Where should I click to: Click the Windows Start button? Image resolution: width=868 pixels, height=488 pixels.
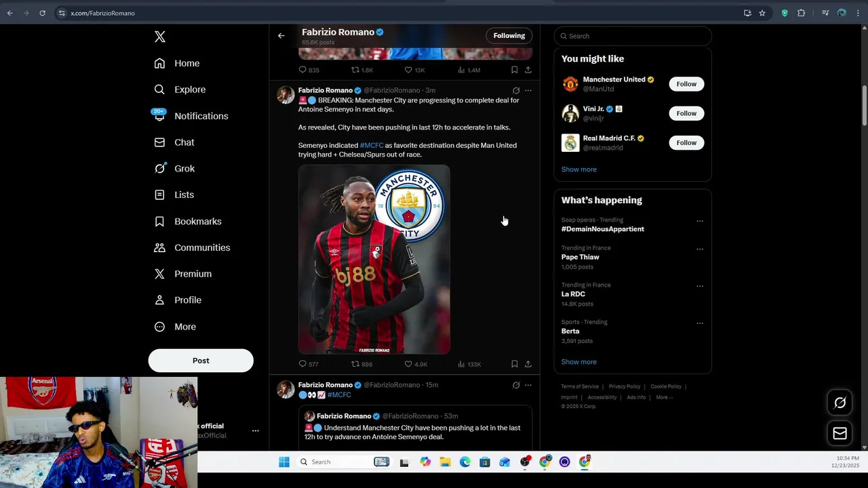(x=284, y=462)
